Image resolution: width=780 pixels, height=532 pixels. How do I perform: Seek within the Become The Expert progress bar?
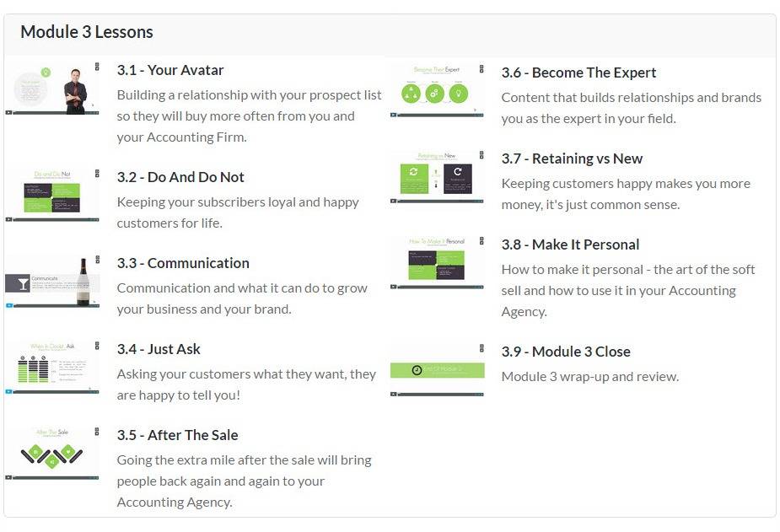[x=437, y=115]
